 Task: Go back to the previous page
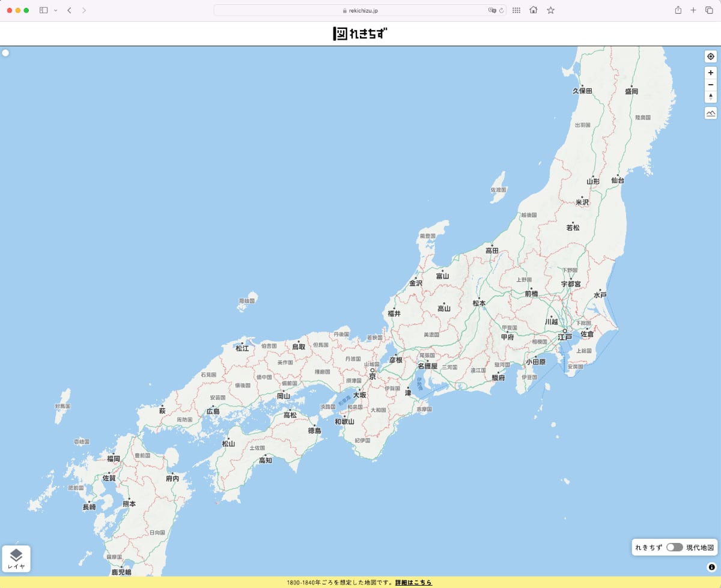pos(69,10)
